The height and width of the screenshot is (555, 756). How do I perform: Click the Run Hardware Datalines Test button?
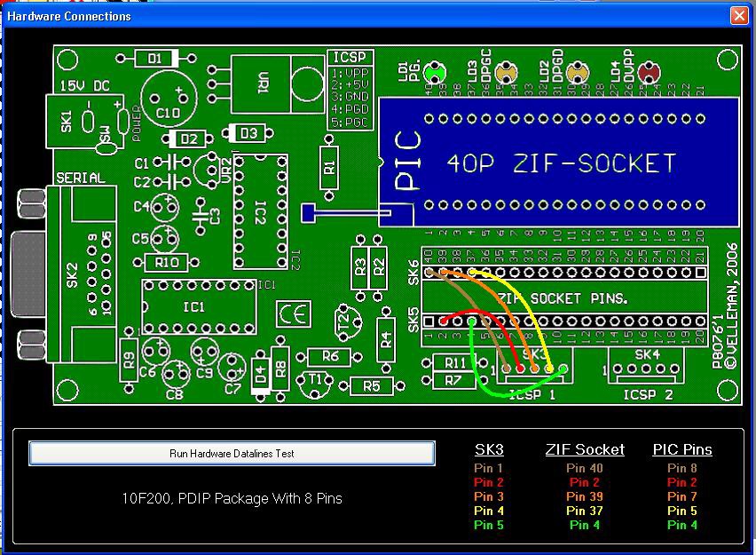pos(232,453)
